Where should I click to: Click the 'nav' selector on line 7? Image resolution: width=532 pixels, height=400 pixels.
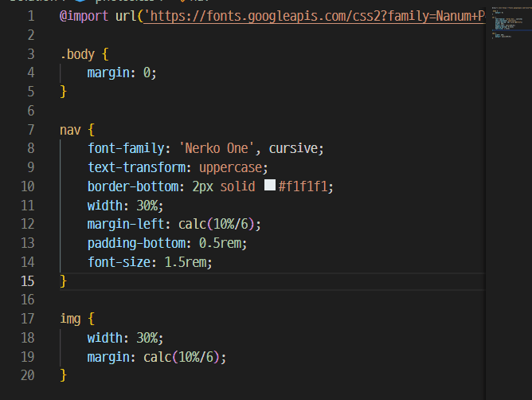pyautogui.click(x=70, y=130)
